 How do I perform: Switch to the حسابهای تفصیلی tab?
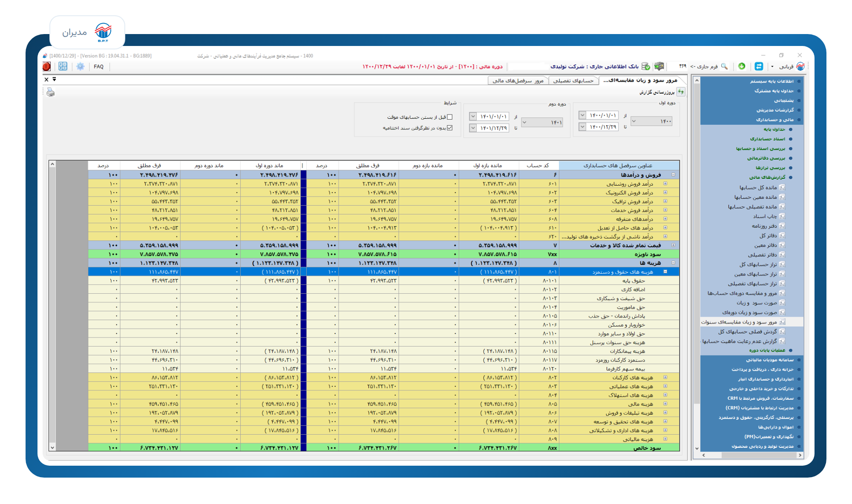click(x=573, y=80)
